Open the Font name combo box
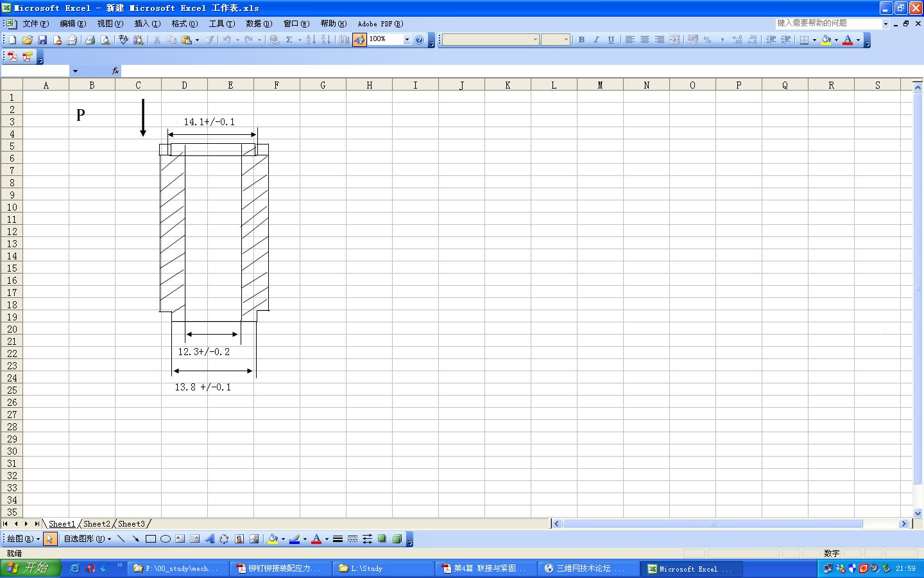The width and height of the screenshot is (924, 578). tap(490, 40)
